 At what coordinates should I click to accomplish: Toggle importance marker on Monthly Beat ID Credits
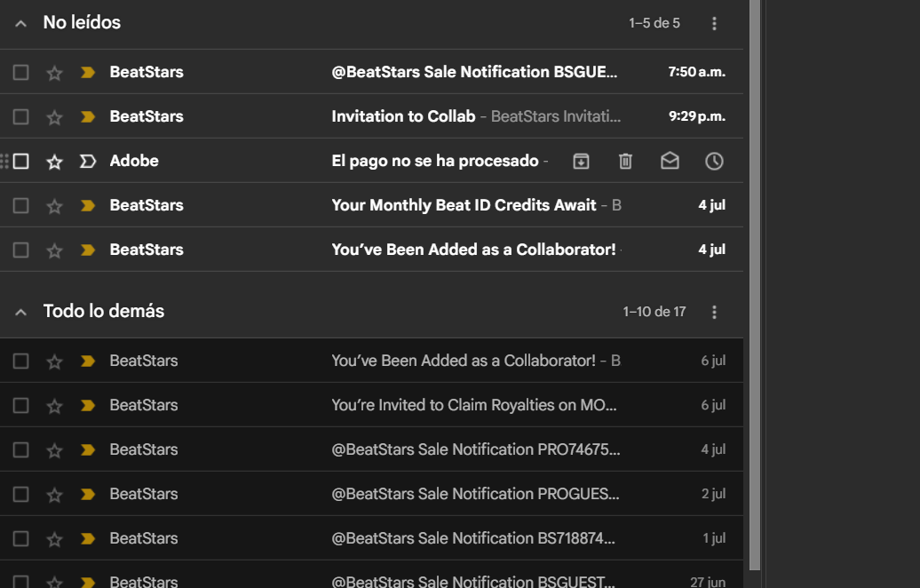tap(87, 205)
